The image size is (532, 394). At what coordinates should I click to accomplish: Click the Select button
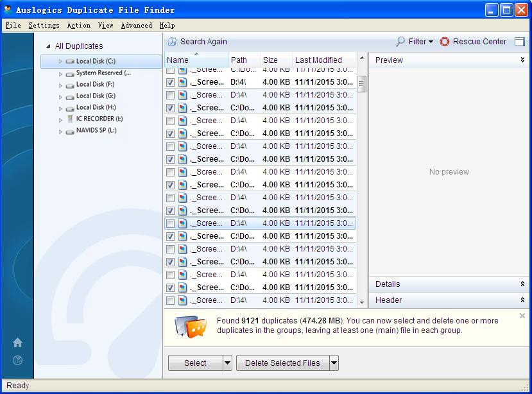(x=196, y=363)
